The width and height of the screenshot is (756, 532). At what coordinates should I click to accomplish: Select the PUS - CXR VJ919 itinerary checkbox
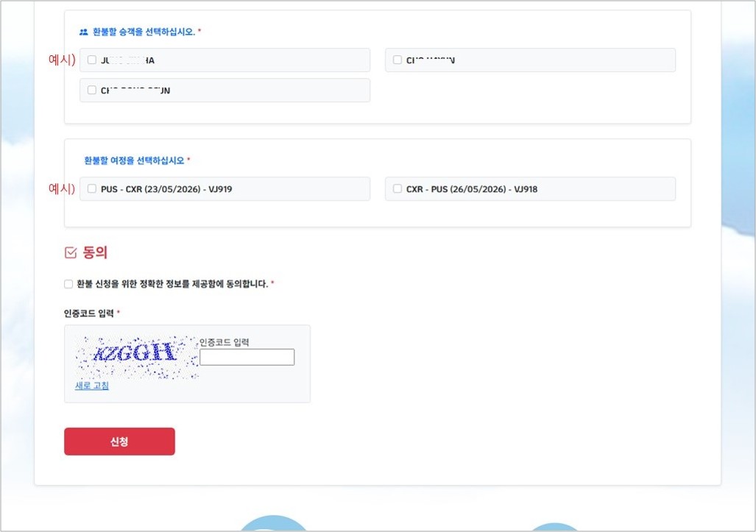click(x=92, y=189)
